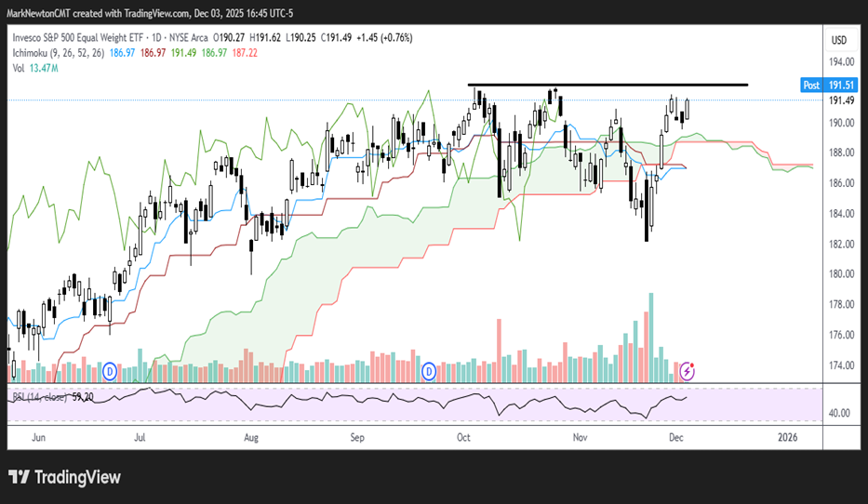
Task: Click the tallest teal volume bar
Action: tap(650, 335)
